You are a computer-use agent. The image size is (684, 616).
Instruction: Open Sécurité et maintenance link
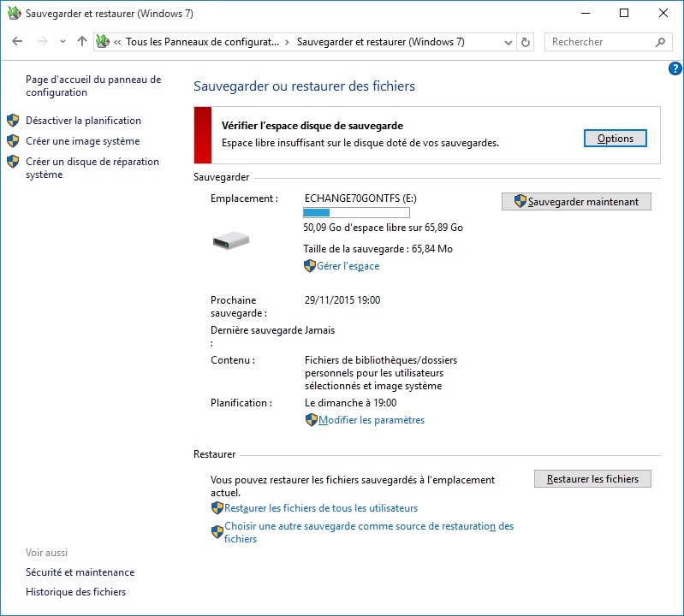coord(80,572)
